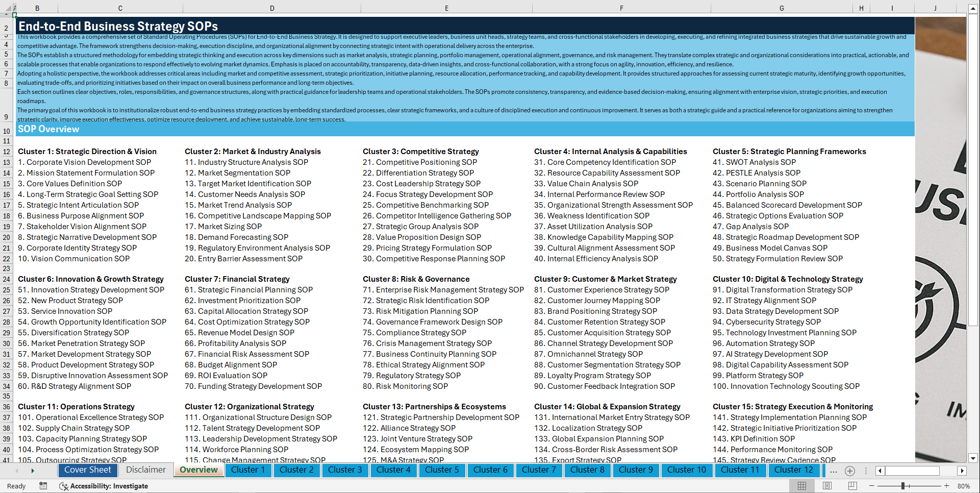This screenshot has height=493, width=980.
Task: Select the Overview sheet tab
Action: point(198,470)
